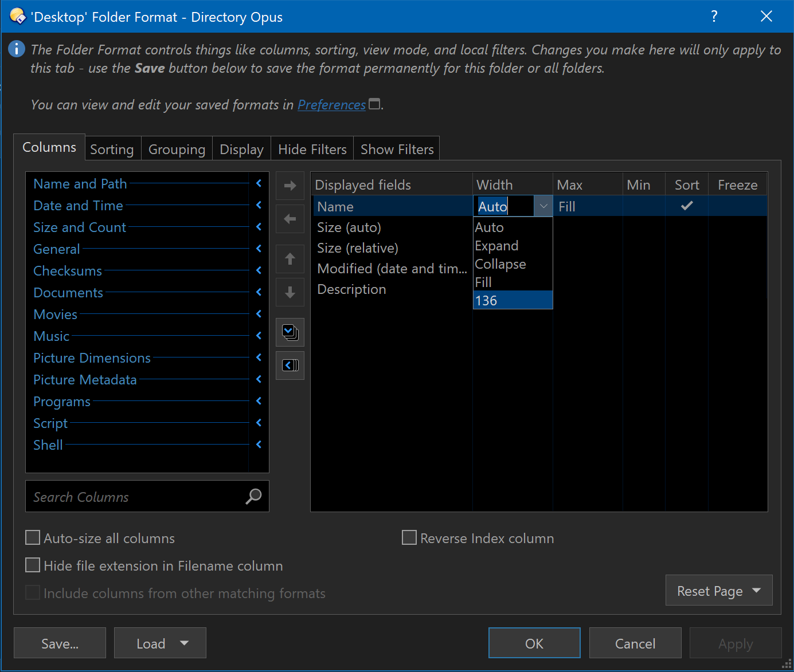
Task: Open the Preferences link
Action: [331, 105]
